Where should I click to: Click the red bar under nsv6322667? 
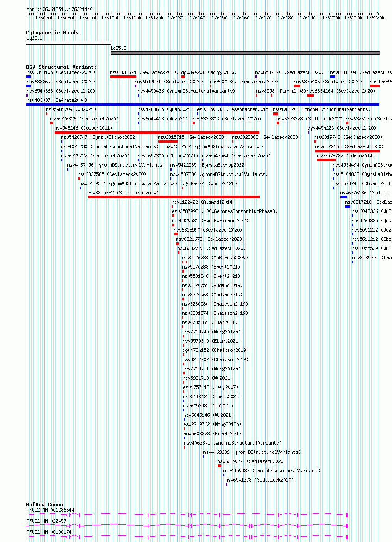[348, 151]
